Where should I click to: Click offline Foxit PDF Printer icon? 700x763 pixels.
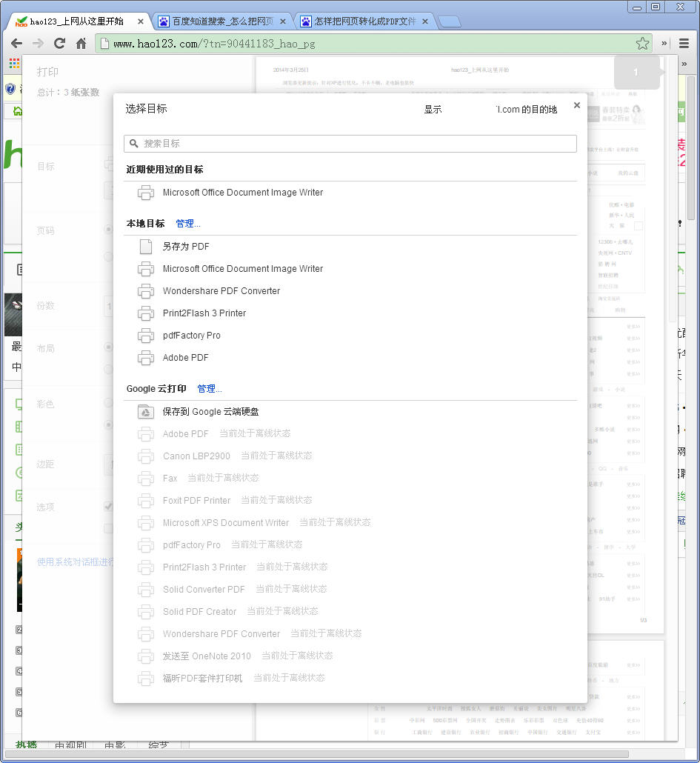(x=146, y=500)
